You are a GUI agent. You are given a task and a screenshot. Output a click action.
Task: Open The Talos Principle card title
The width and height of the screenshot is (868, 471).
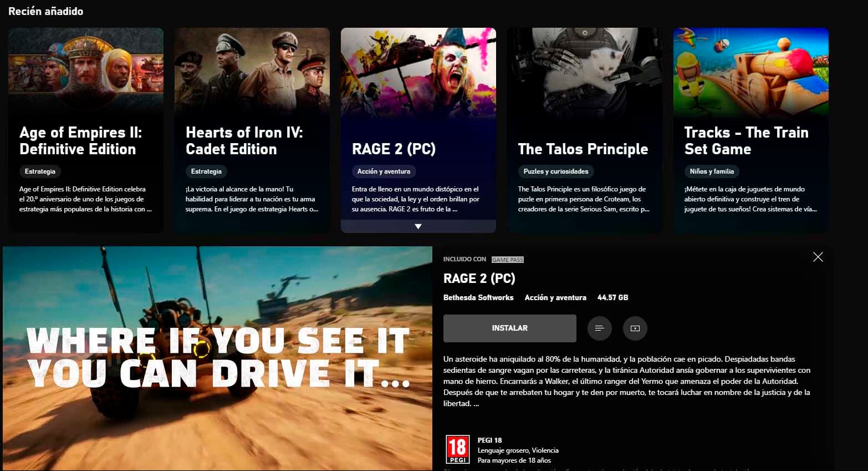pyautogui.click(x=583, y=149)
